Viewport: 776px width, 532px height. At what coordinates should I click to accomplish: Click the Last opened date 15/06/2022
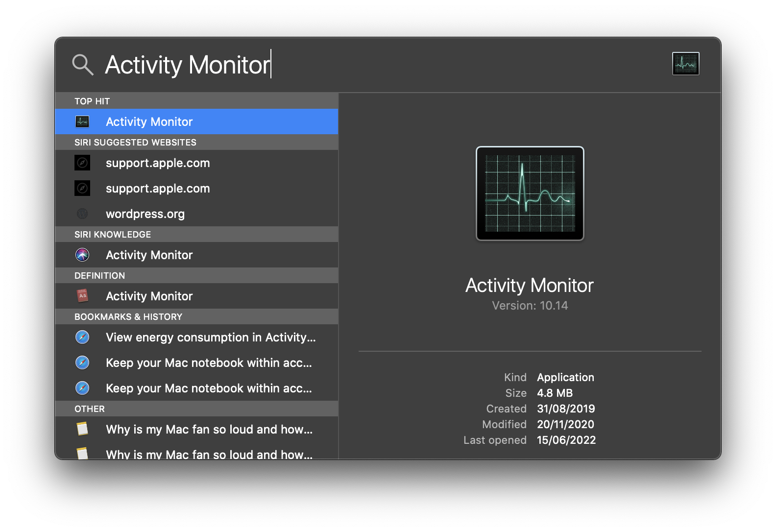tap(566, 440)
